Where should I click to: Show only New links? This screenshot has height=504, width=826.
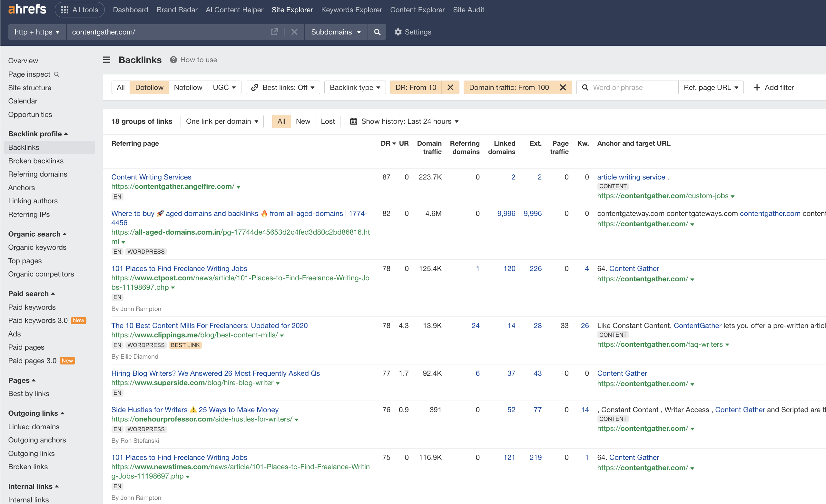303,121
